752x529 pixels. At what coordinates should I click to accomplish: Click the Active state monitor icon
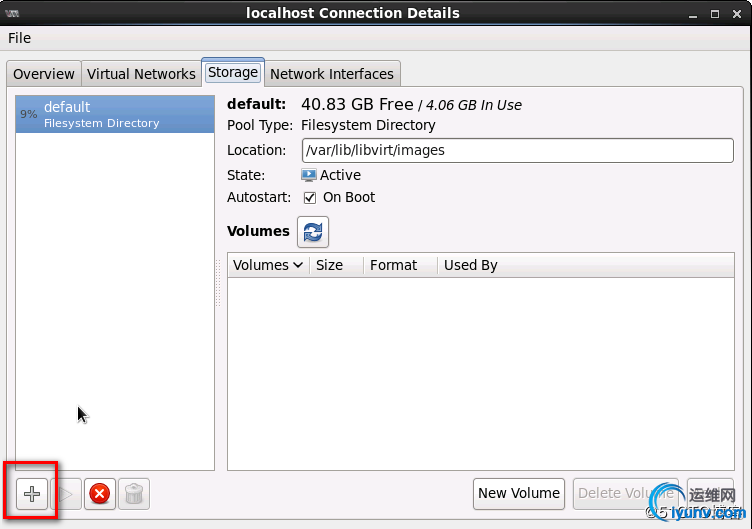pyautogui.click(x=309, y=175)
